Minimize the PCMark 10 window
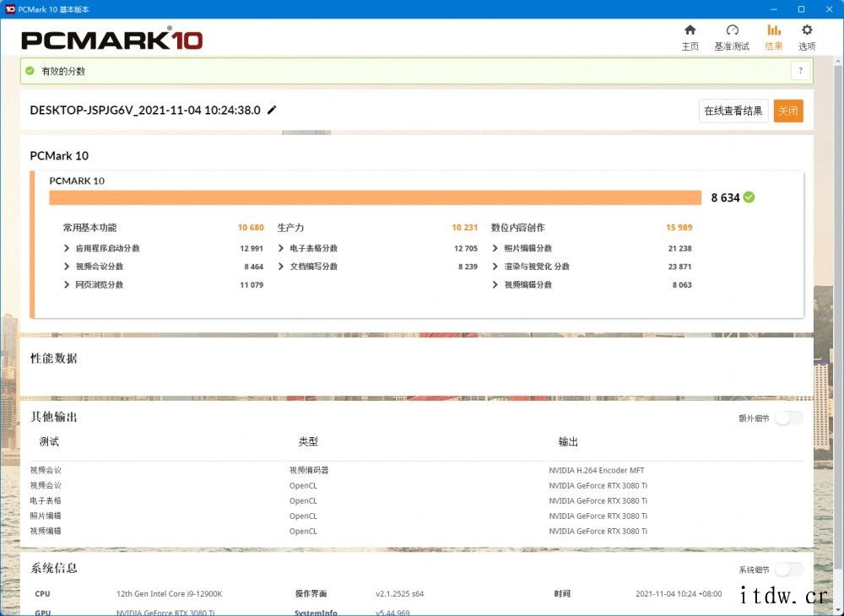844x616 pixels. (774, 9)
